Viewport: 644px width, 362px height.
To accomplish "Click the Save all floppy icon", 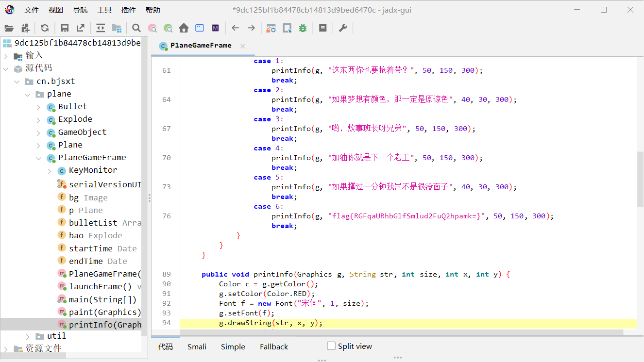I will (65, 28).
